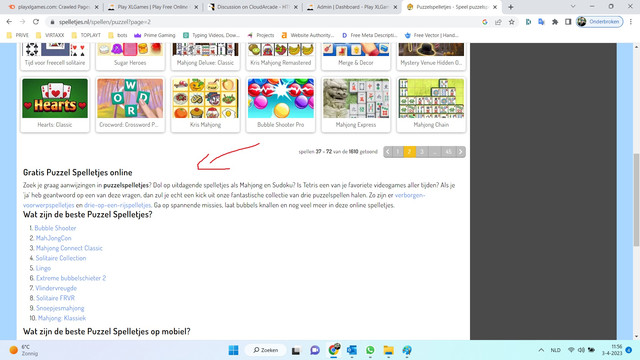Open the taskbar Zoeken search box
640x360 pixels.
(266, 350)
